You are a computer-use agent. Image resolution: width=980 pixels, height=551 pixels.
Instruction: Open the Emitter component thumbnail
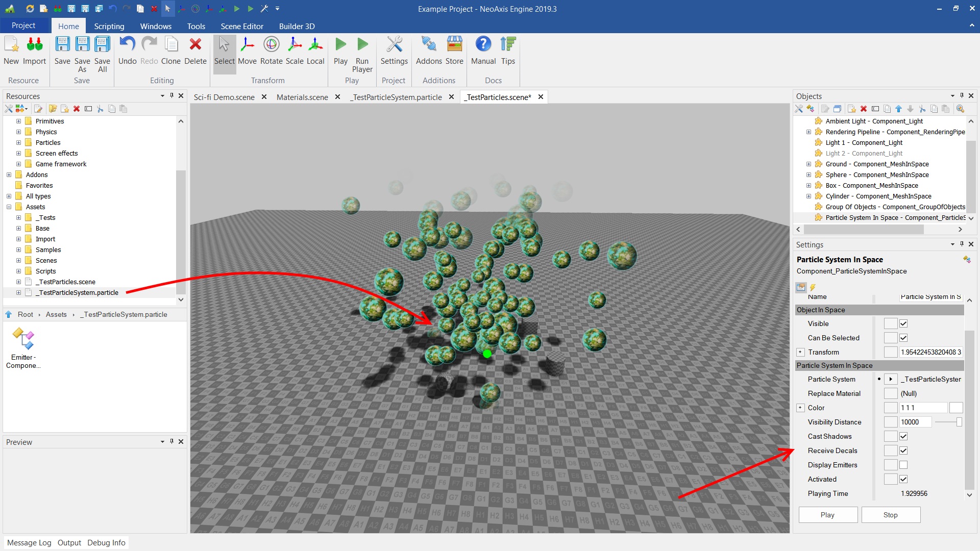click(x=23, y=340)
